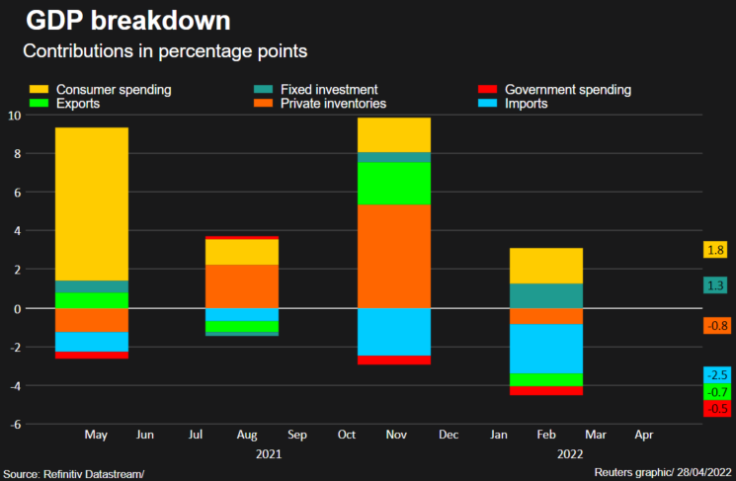The image size is (736, 481).
Task: Select the yellow 1.8 value label
Action: pos(715,250)
